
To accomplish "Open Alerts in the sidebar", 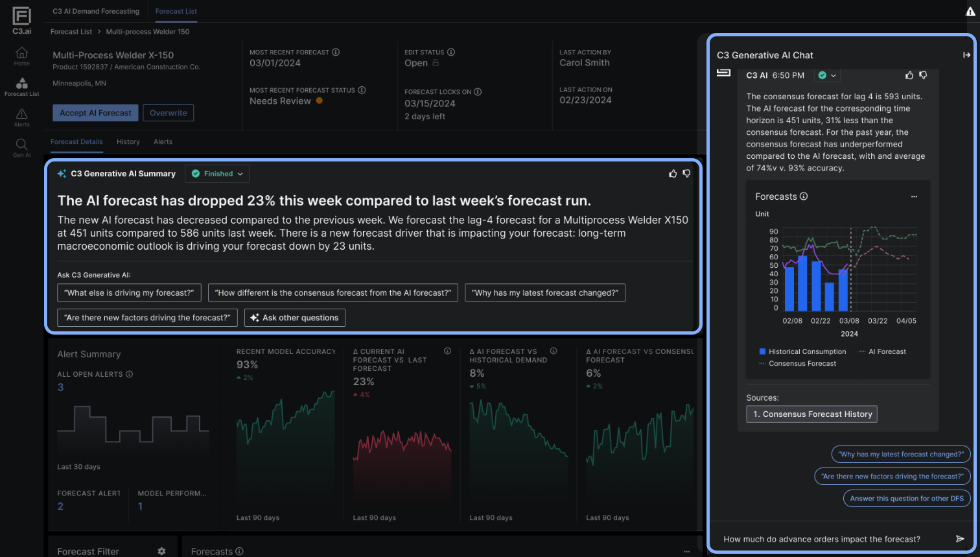I will (21, 117).
